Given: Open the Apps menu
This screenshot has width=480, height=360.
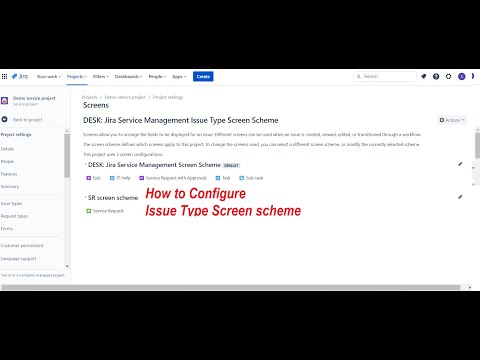Looking at the screenshot, I should coord(179,76).
